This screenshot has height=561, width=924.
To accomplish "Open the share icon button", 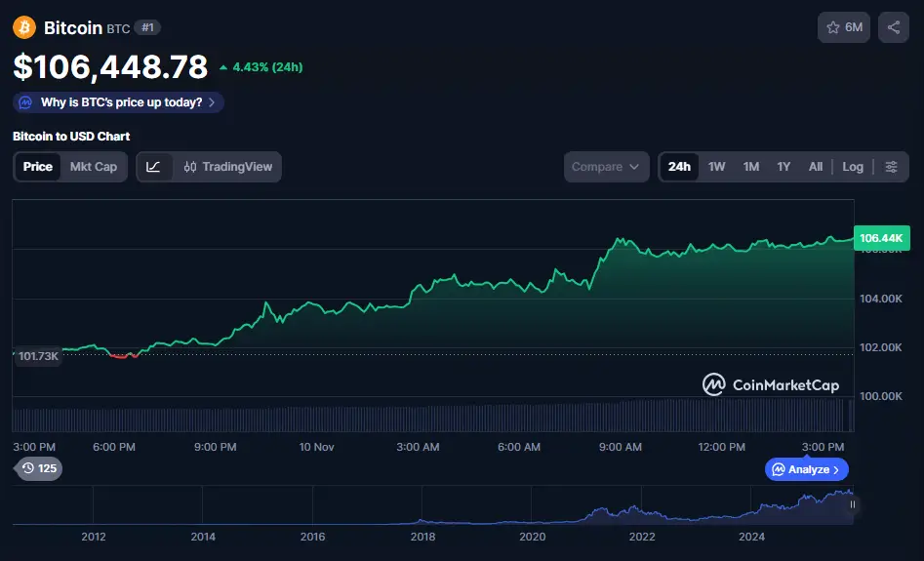I will (894, 27).
